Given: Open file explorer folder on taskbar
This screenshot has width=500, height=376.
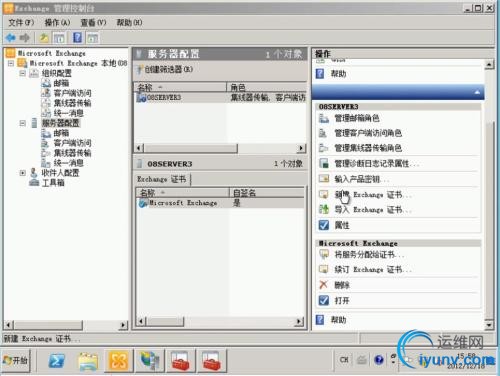Looking at the screenshot, I should (x=87, y=361).
